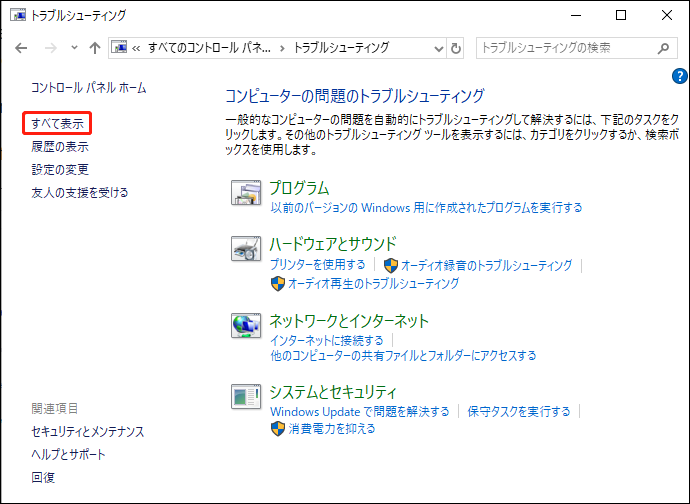The width and height of the screenshot is (690, 504).
Task: Open セキュリティとメンテナンス
Action: 88,431
